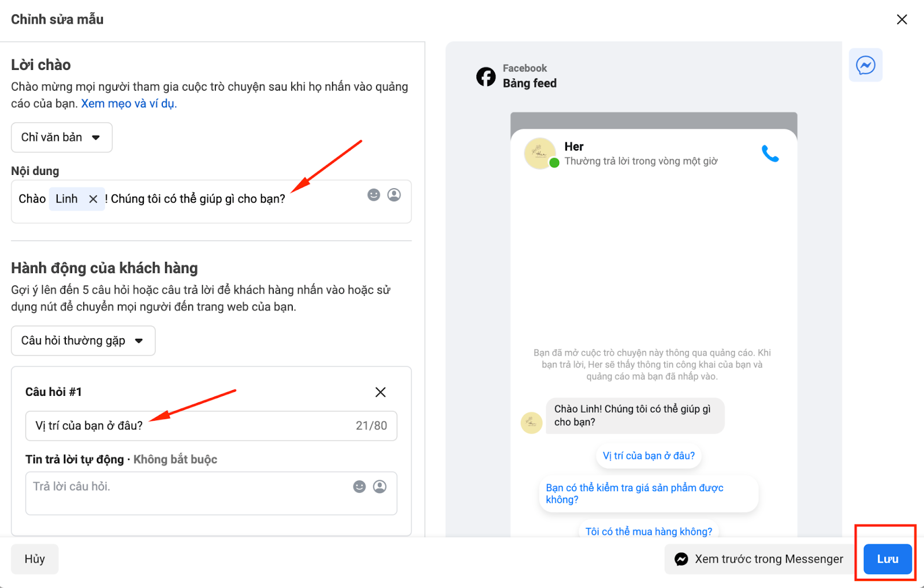Screen dimensions: 924x588
Task: Click the Bảng feed placement label
Action: click(530, 83)
